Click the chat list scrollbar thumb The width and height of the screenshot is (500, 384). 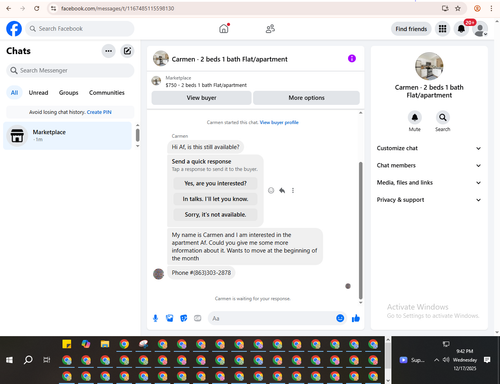click(x=137, y=135)
